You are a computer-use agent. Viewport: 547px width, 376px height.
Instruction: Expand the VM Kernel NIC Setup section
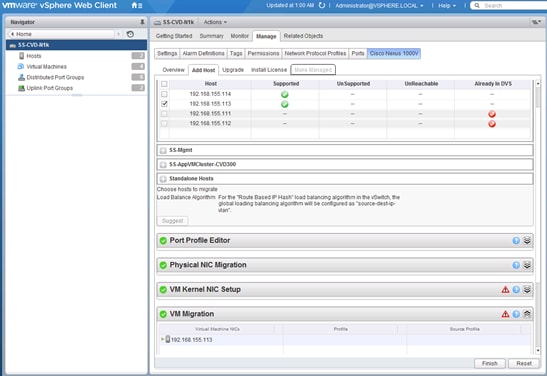pos(527,289)
